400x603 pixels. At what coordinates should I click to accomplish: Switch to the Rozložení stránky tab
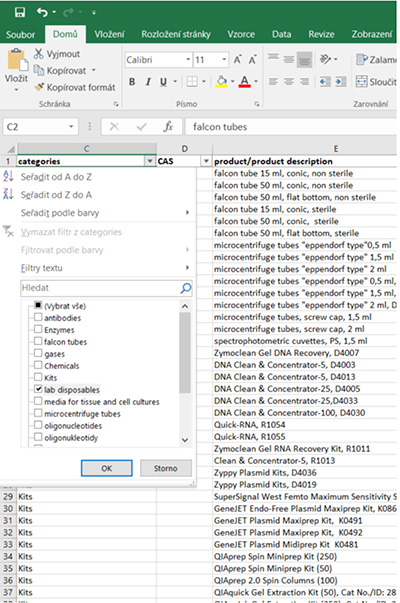176,34
